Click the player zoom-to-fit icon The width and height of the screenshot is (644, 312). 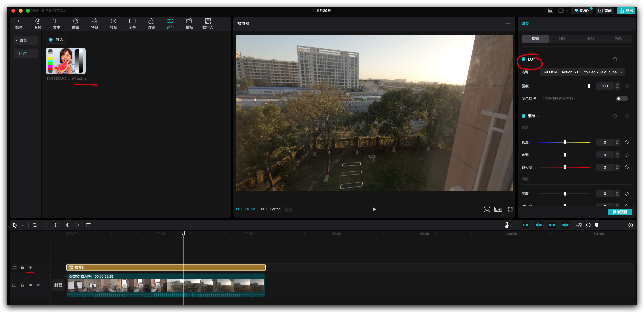[x=487, y=209]
